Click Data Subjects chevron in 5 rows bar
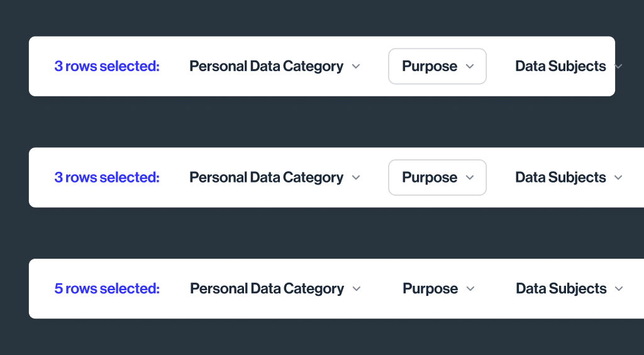The width and height of the screenshot is (644, 355). point(619,289)
